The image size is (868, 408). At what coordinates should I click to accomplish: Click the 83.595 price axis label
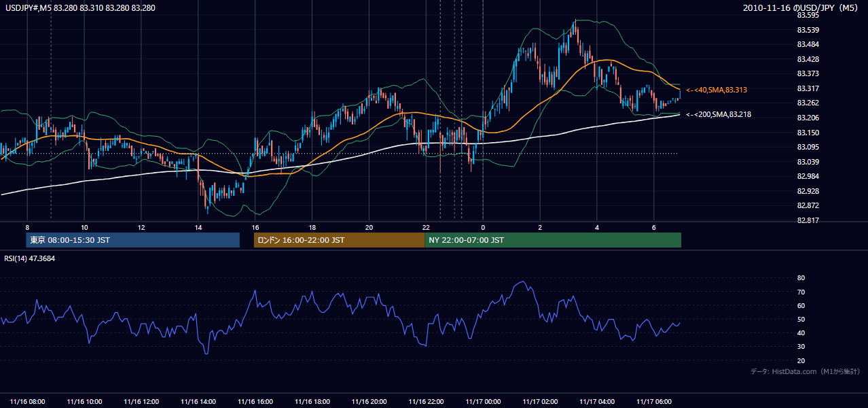pyautogui.click(x=807, y=15)
